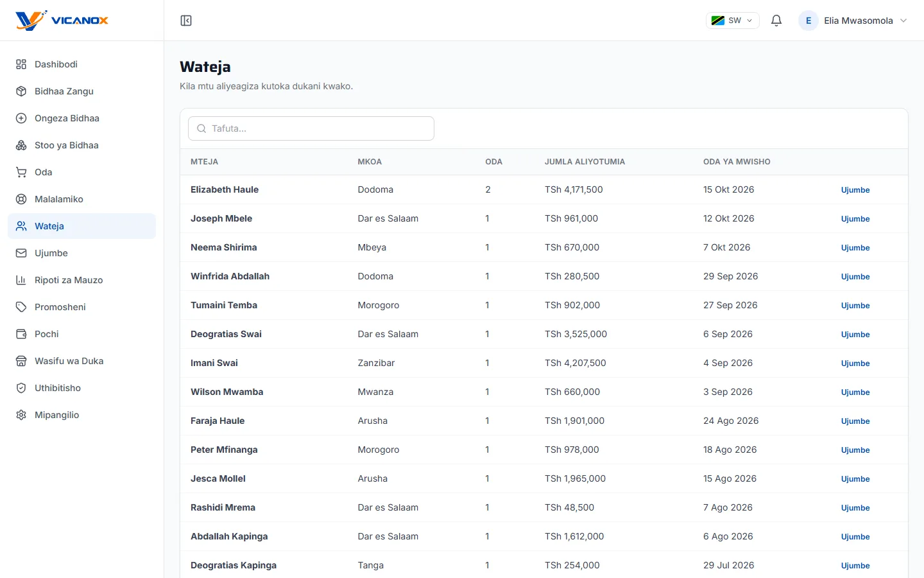Click the Stoo ya Bidhaa boxes icon
Image resolution: width=924 pixels, height=578 pixels.
click(x=21, y=145)
